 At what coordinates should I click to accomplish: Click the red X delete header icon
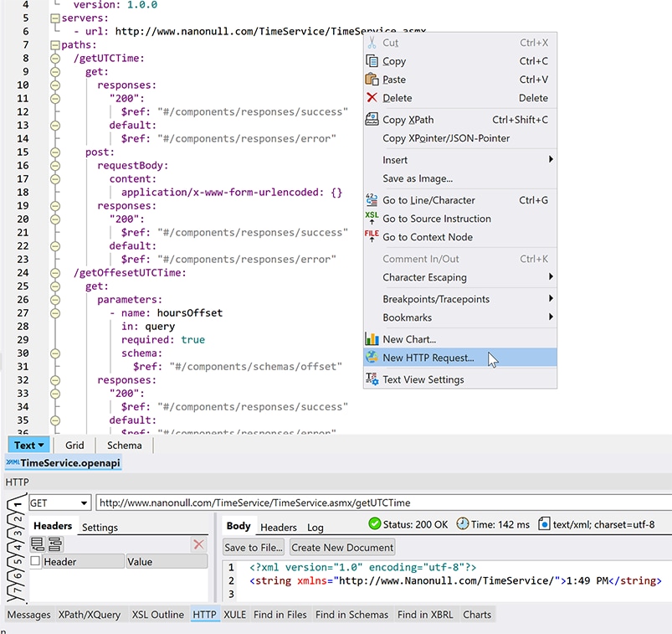click(198, 544)
